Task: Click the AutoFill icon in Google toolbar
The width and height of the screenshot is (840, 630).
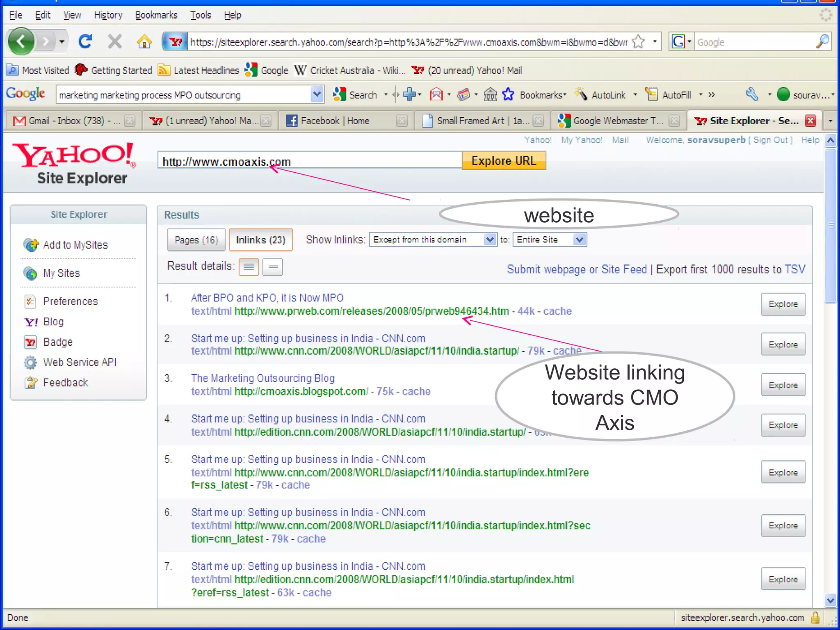Action: 651,94
